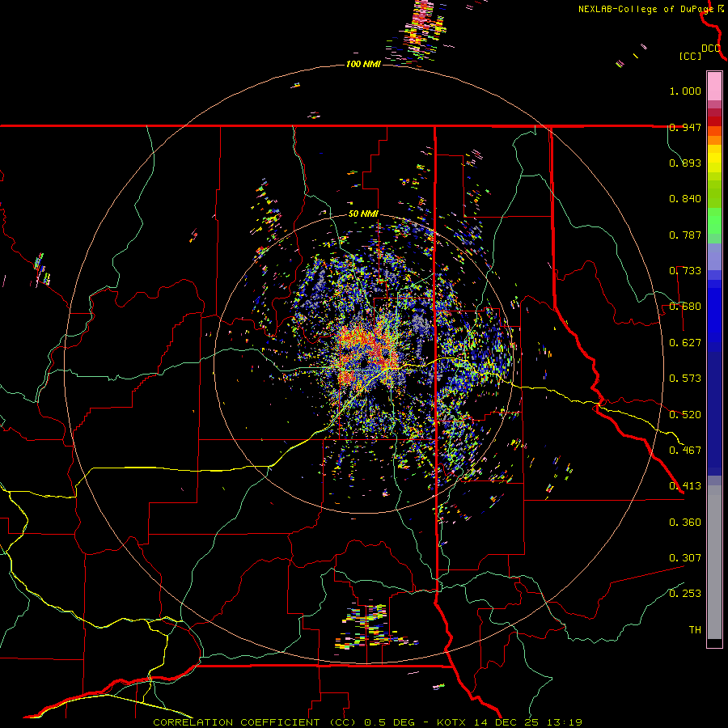Click the 0.467 scale value

click(685, 451)
